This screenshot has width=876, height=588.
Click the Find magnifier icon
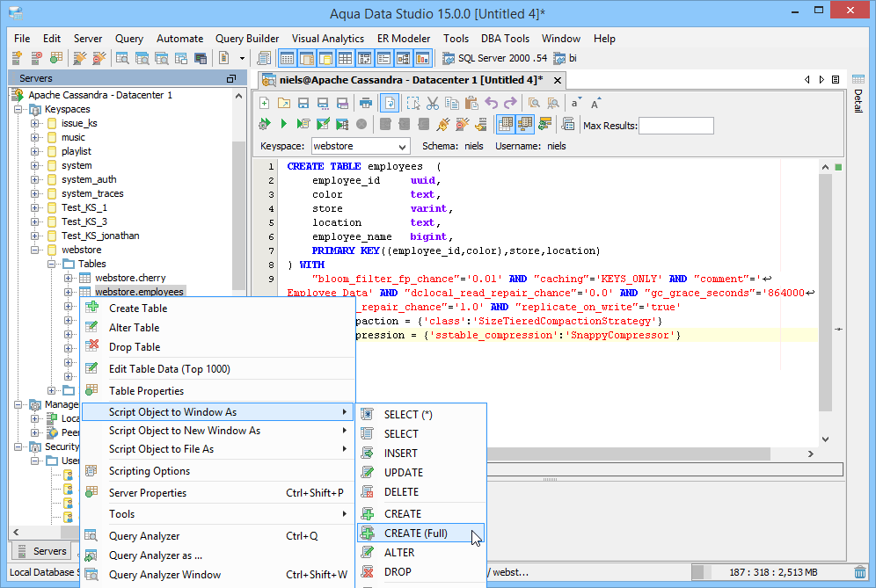point(534,104)
